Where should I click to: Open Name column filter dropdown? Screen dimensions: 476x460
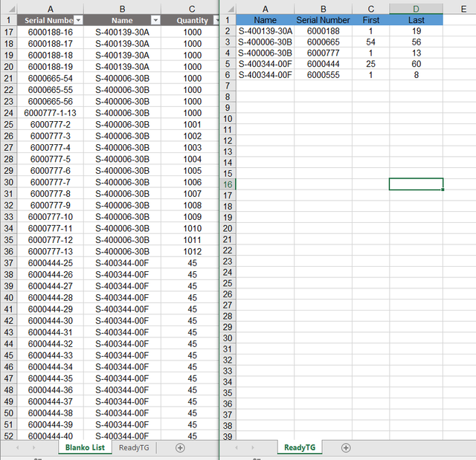[x=155, y=20]
